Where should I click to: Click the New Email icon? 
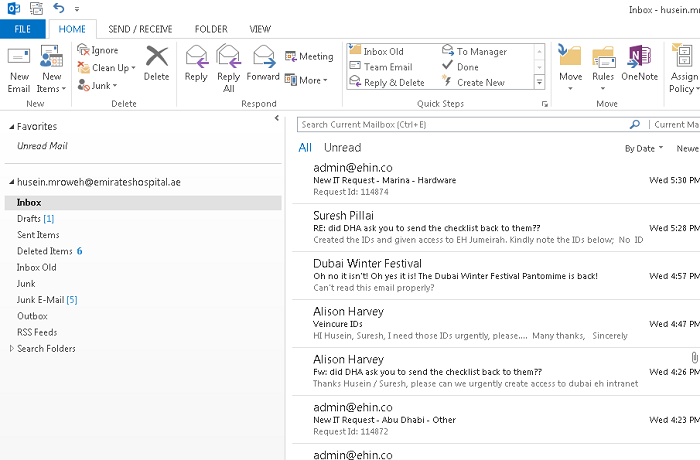[x=19, y=57]
